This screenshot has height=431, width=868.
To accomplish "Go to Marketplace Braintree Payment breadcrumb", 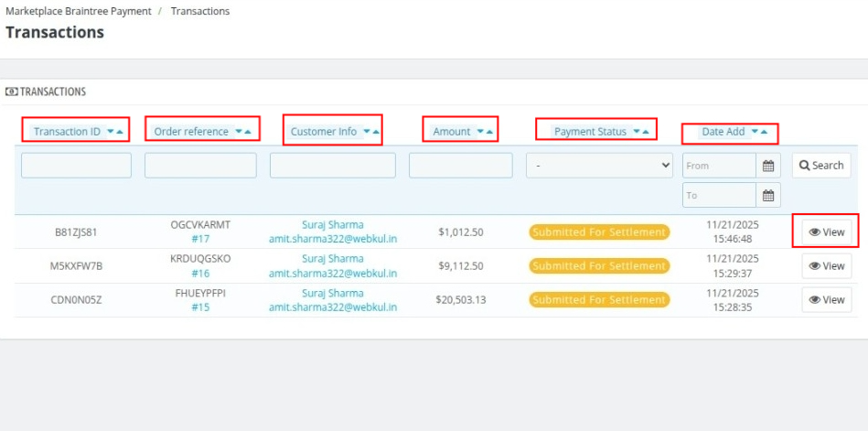I will tap(79, 11).
